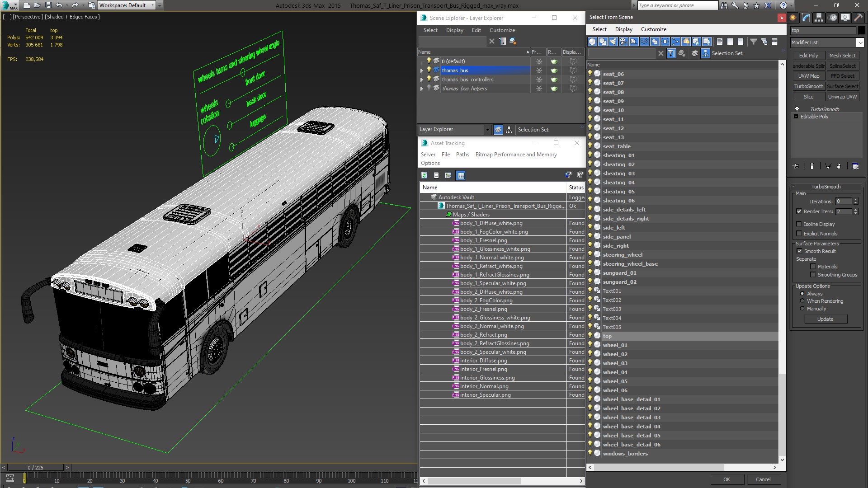Image resolution: width=868 pixels, height=488 pixels.
Task: Create a new scene from quick access toolbar
Action: point(26,5)
